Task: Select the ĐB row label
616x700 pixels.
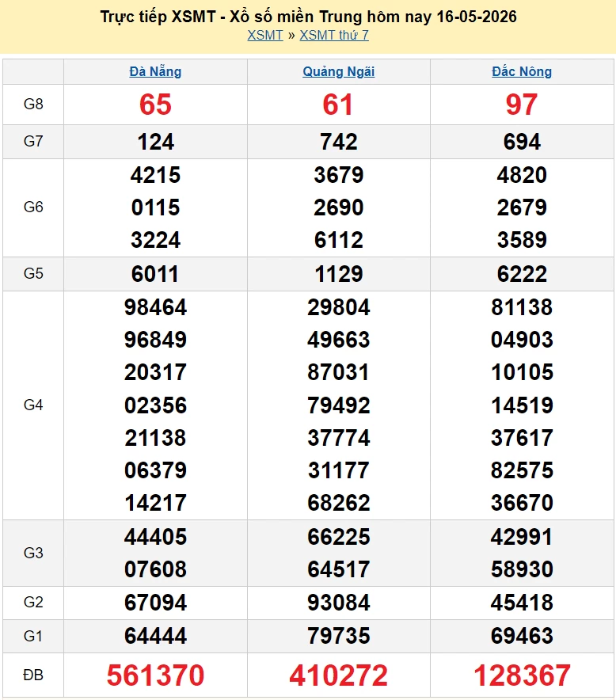Action: tap(33, 675)
